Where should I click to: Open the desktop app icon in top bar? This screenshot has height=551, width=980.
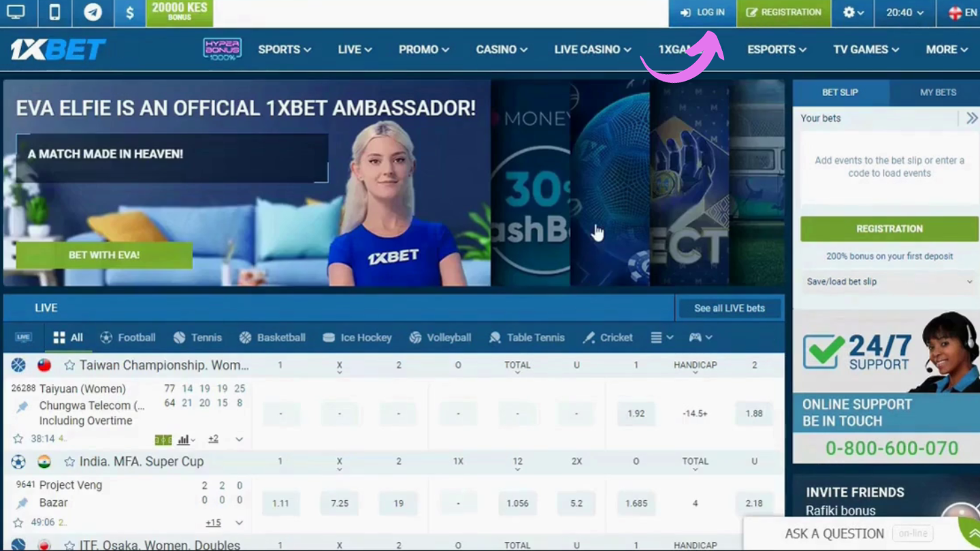(x=15, y=12)
